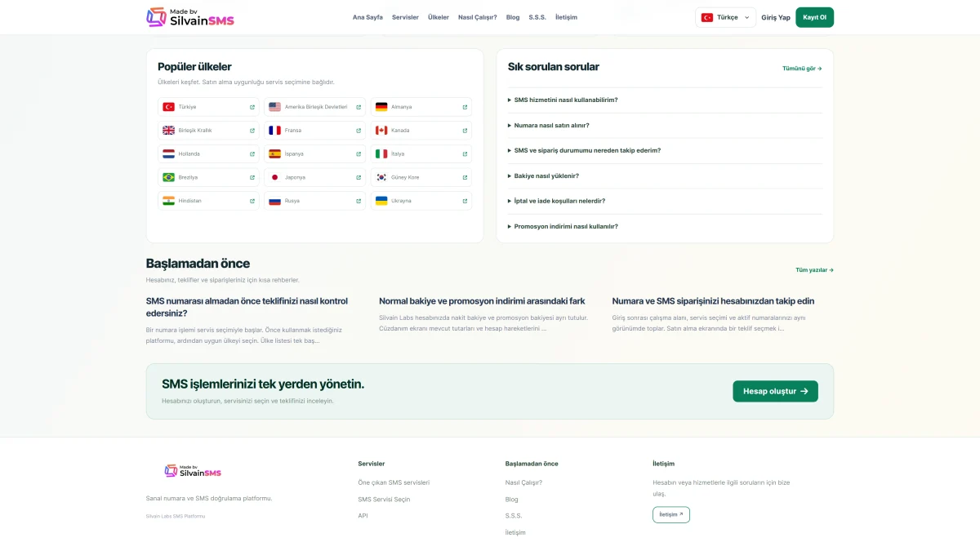Click the green Kayıt Ol button

(x=815, y=17)
